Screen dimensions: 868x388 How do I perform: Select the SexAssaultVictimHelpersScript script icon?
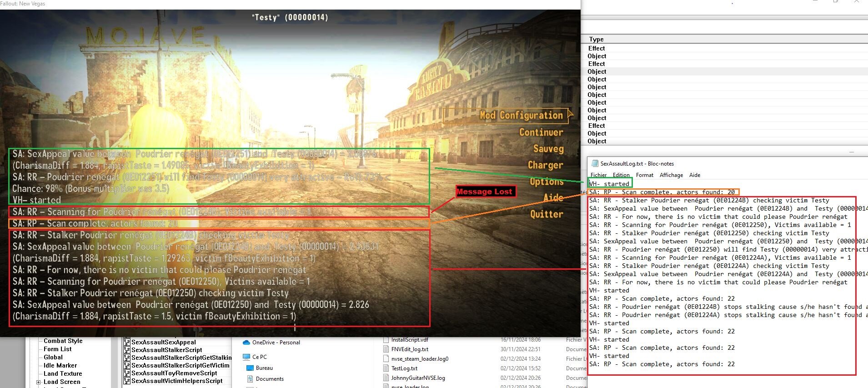[127, 381]
